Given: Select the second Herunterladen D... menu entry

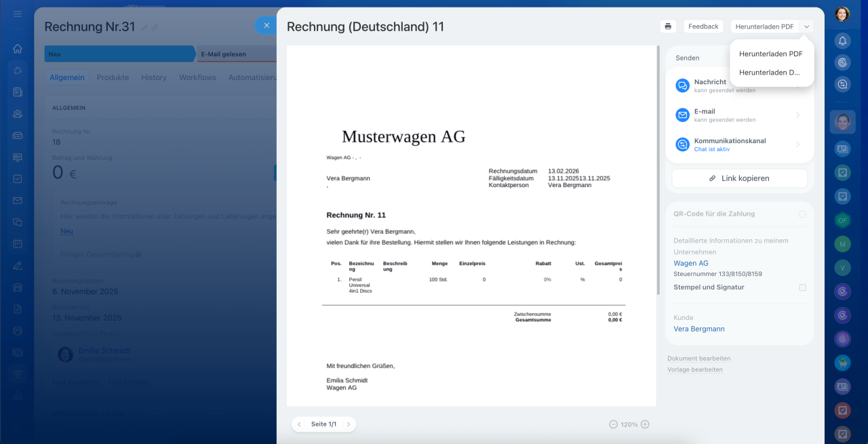Looking at the screenshot, I should click(x=769, y=73).
